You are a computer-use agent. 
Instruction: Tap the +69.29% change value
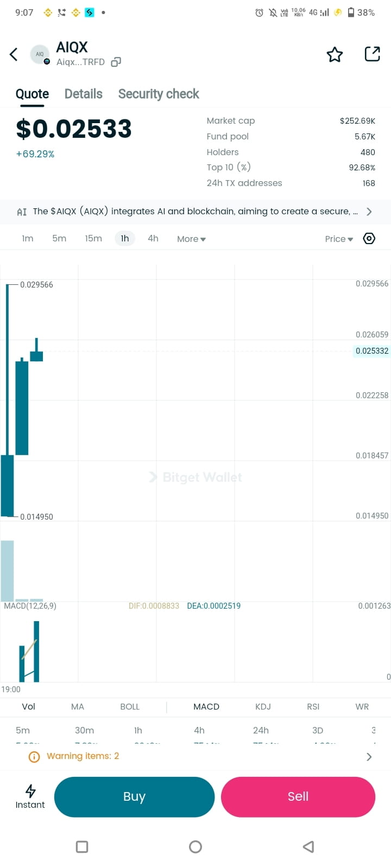point(35,154)
